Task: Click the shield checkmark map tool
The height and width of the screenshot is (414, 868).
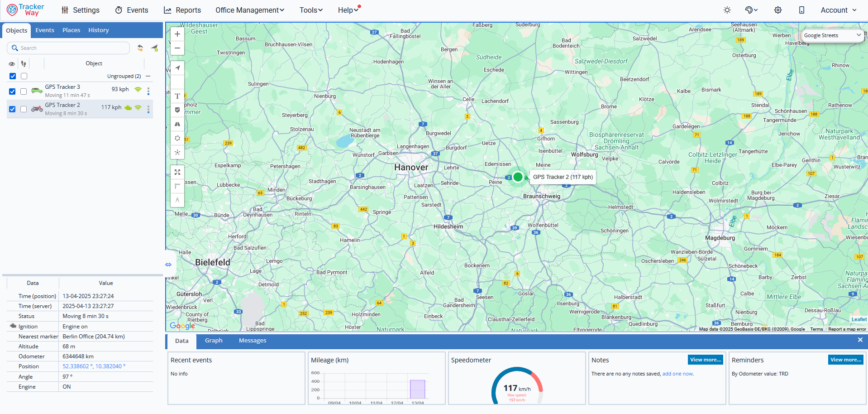Action: [x=177, y=110]
